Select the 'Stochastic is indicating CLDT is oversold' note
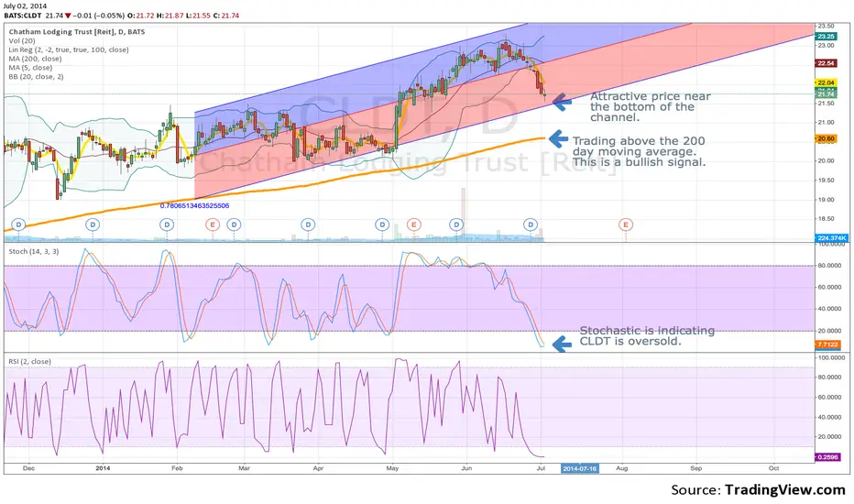The height and width of the screenshot is (504, 854). tap(647, 335)
